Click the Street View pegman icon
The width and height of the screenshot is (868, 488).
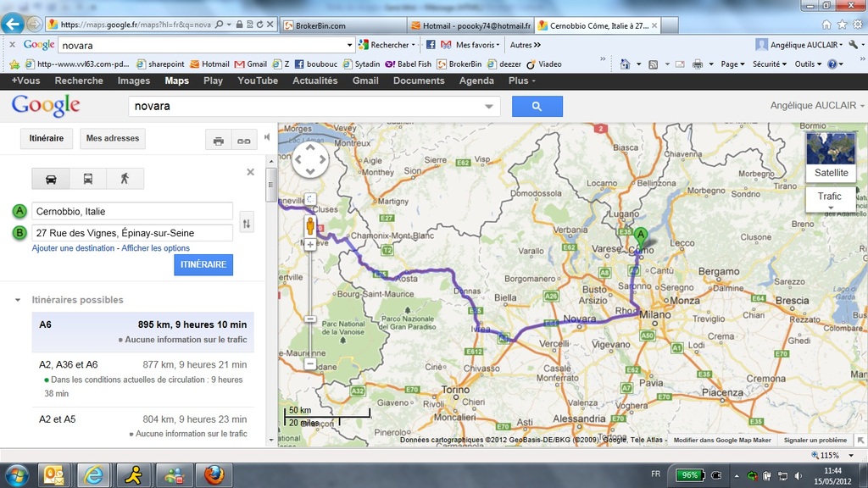click(x=311, y=225)
